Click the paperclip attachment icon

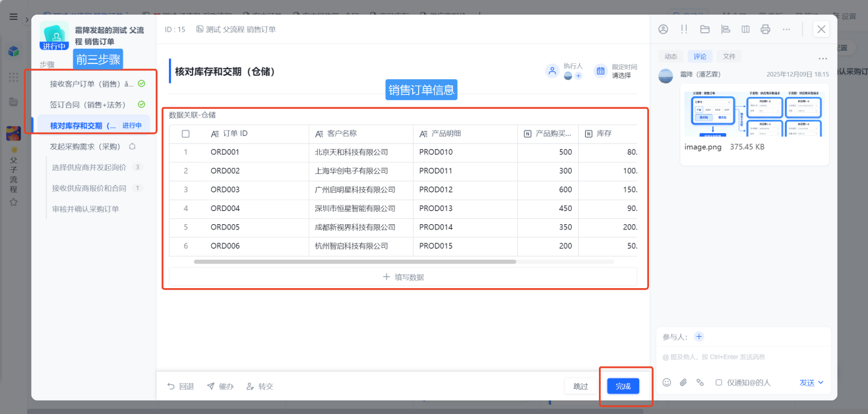tap(683, 382)
